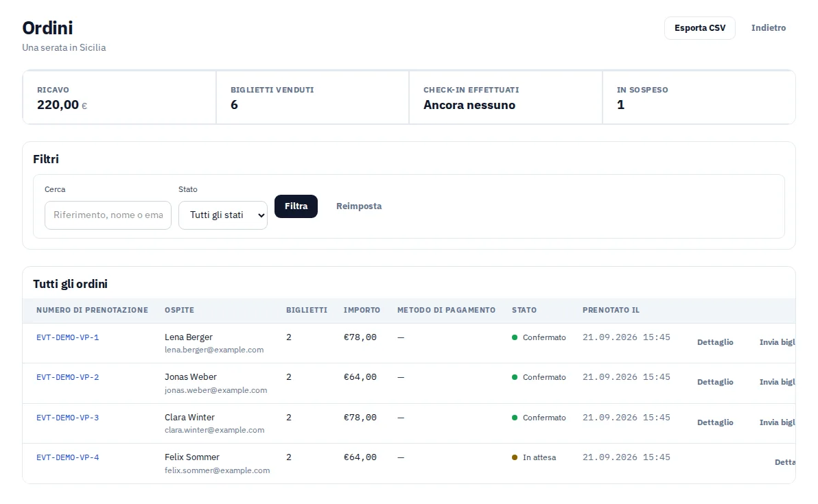The height and width of the screenshot is (504, 818).
Task: Apply filters with the Filtra button
Action: pyautogui.click(x=296, y=206)
